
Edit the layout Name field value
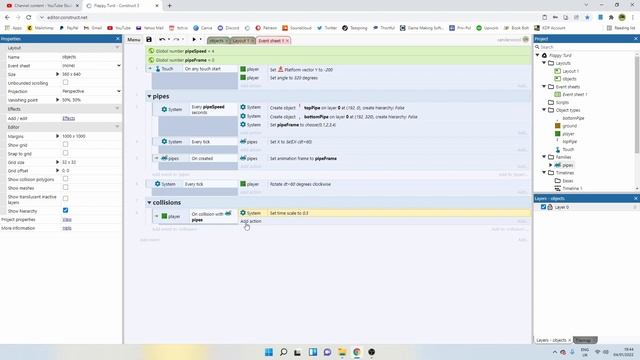91,57
